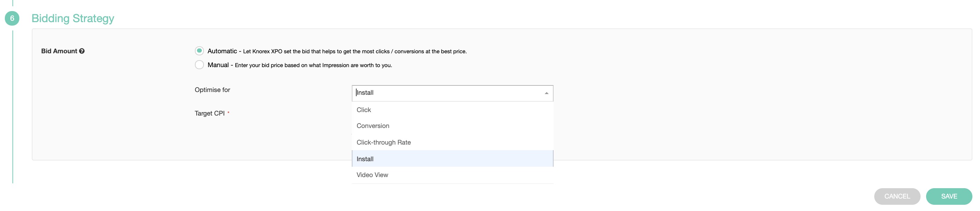Viewport: 980px width, 211px height.
Task: Collapse the Optimise for dropdown arrow
Action: click(546, 93)
